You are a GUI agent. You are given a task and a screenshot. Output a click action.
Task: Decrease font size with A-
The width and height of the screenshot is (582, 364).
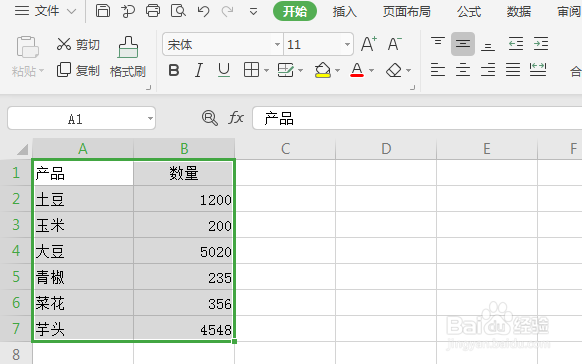point(395,44)
